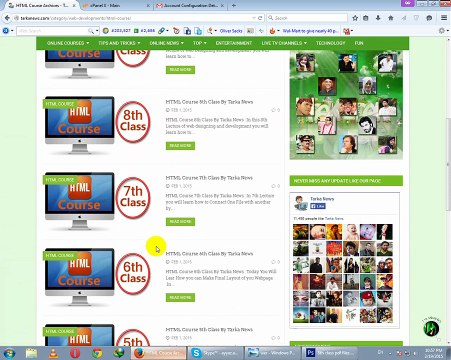
Task: Click READ MORE under the 6th Class post
Action: [x=180, y=298]
